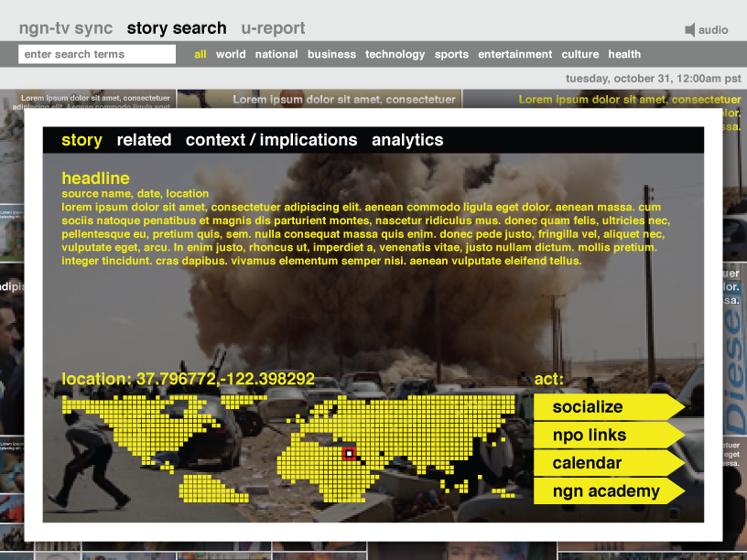Open the background story with yellow Lorem ipsum title
The height and width of the screenshot is (560, 747).
click(x=629, y=100)
